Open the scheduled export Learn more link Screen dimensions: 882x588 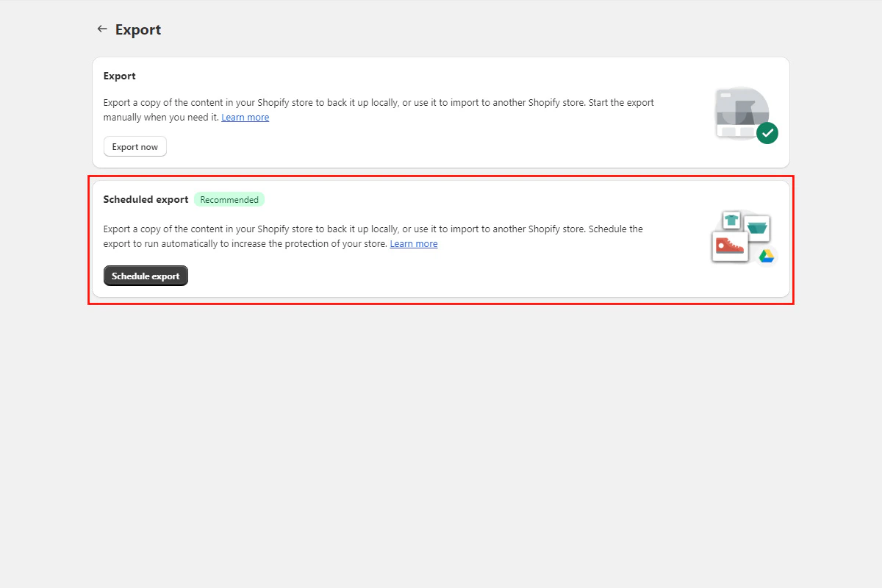(414, 243)
